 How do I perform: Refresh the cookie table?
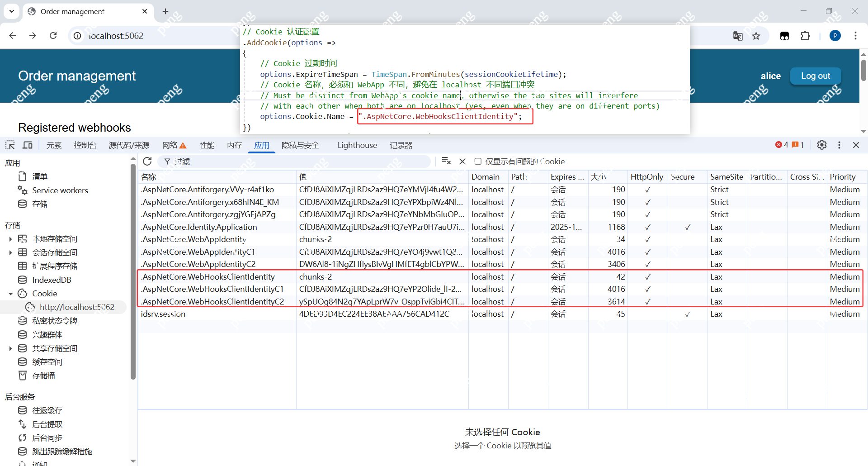coord(147,162)
